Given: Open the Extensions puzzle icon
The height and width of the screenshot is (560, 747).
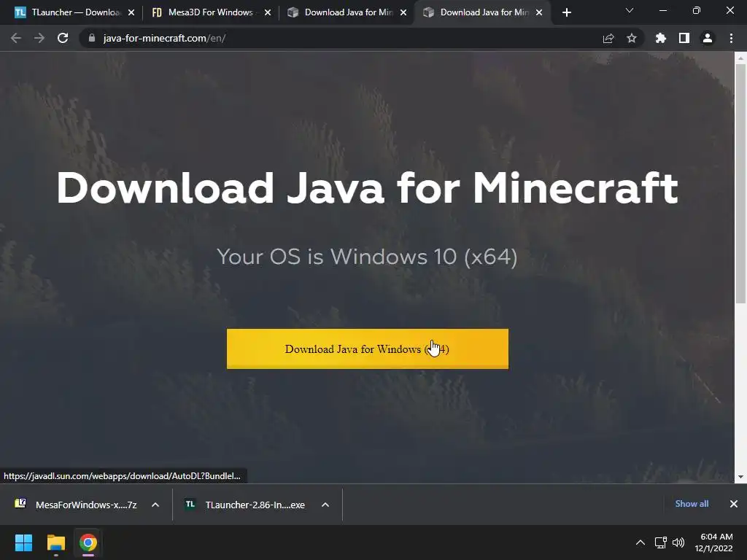Looking at the screenshot, I should pyautogui.click(x=661, y=38).
